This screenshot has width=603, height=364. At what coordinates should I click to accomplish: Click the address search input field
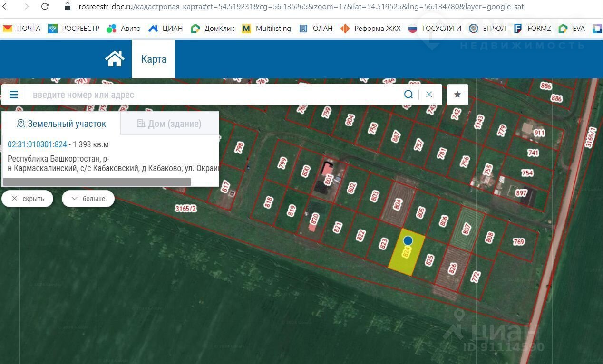point(214,95)
